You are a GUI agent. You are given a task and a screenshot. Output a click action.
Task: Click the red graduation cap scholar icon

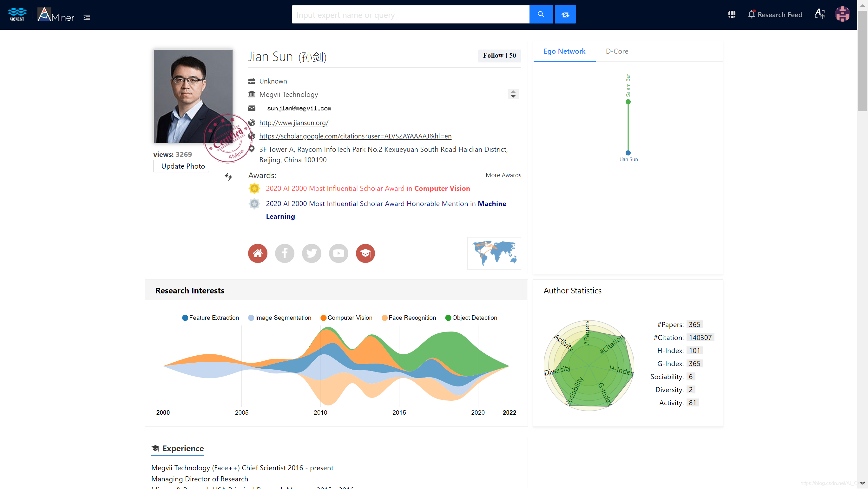tap(365, 253)
